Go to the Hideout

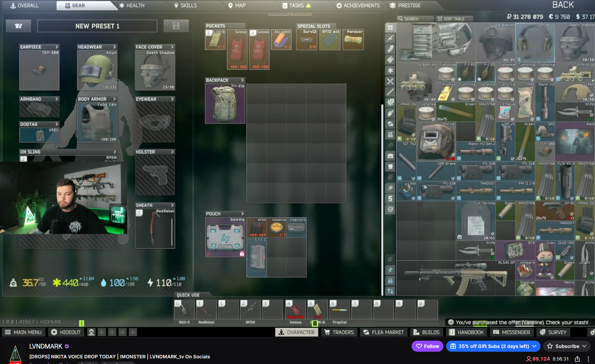[x=66, y=332]
